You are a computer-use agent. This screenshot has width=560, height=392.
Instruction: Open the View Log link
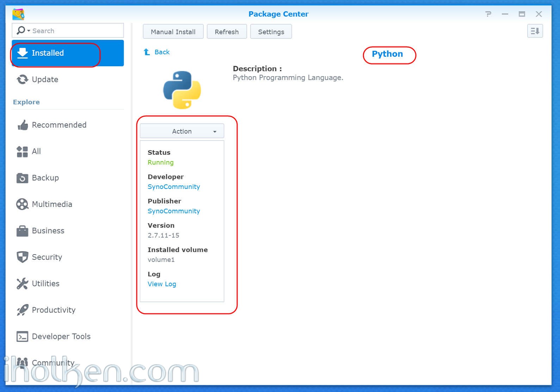(162, 284)
